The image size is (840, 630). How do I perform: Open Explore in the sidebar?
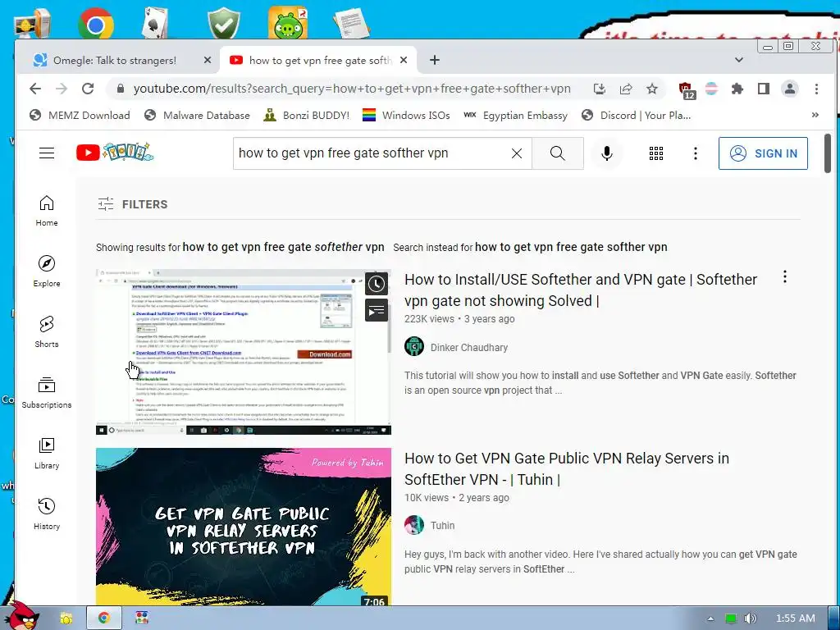click(47, 272)
